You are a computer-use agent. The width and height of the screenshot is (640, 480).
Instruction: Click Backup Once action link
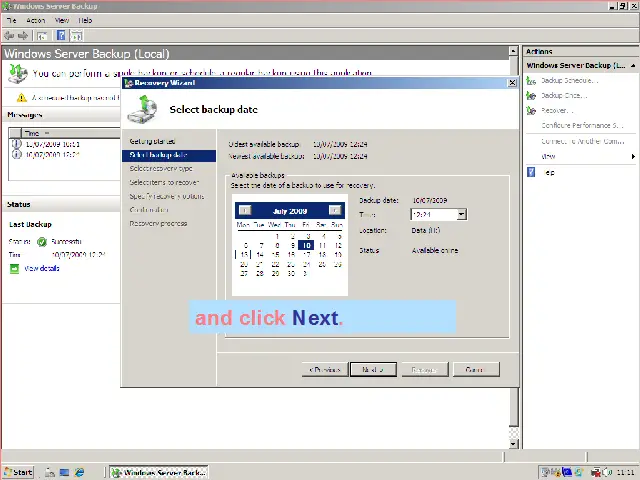[564, 96]
